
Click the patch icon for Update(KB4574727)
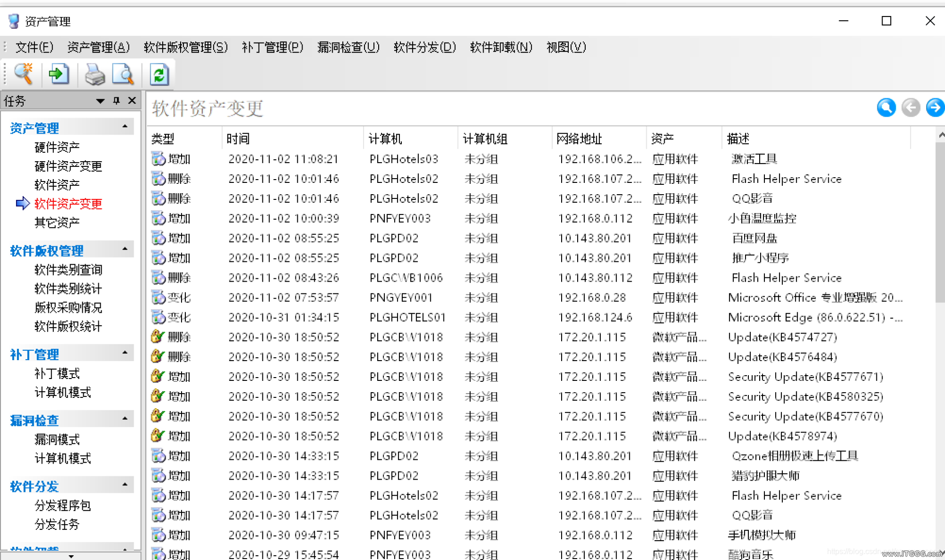click(158, 337)
